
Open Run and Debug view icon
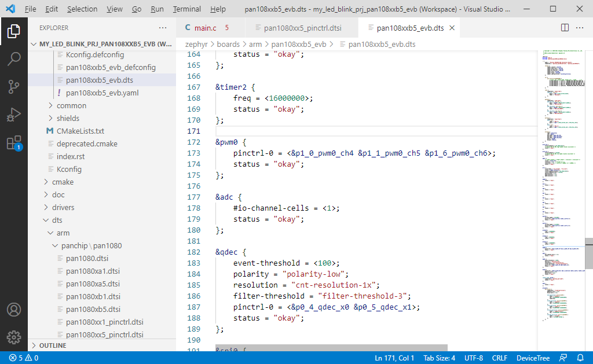pyautogui.click(x=14, y=115)
